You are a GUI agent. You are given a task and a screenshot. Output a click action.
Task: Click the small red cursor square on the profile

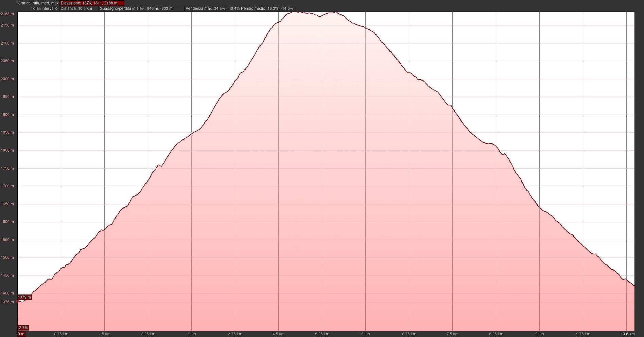18,301
